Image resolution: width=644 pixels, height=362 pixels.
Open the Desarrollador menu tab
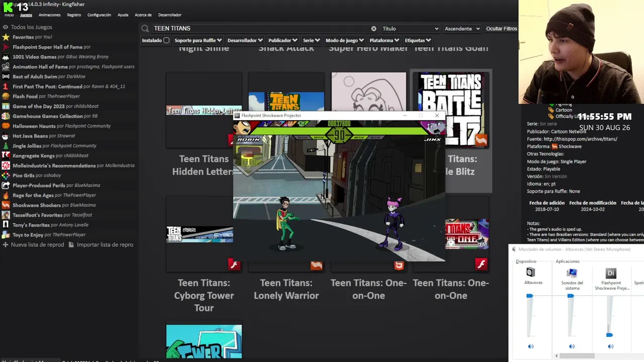point(170,15)
